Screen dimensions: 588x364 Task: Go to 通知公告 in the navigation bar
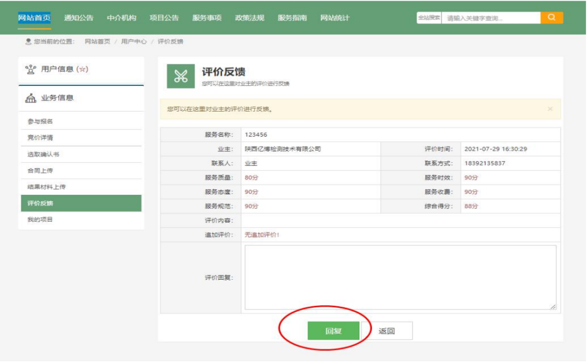click(79, 17)
